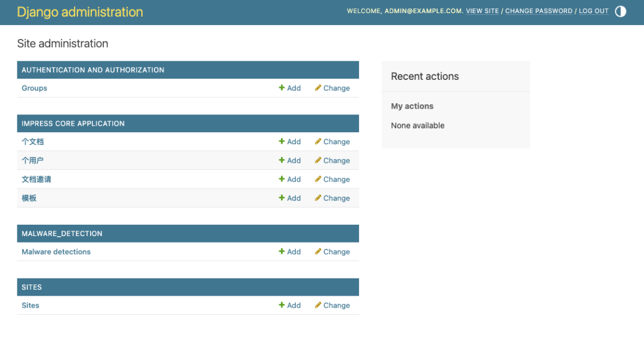Add a new 模板 entry
644x341 pixels.
tap(290, 198)
